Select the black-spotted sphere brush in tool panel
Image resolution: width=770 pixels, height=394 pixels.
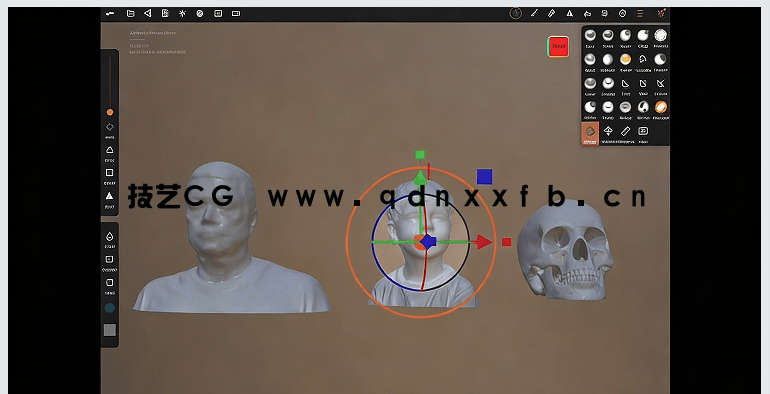point(643,107)
